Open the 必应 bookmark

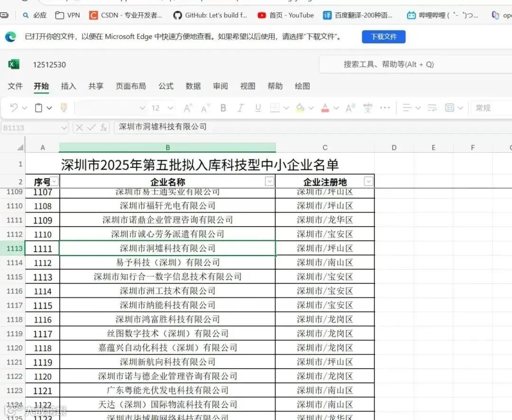[x=35, y=15]
